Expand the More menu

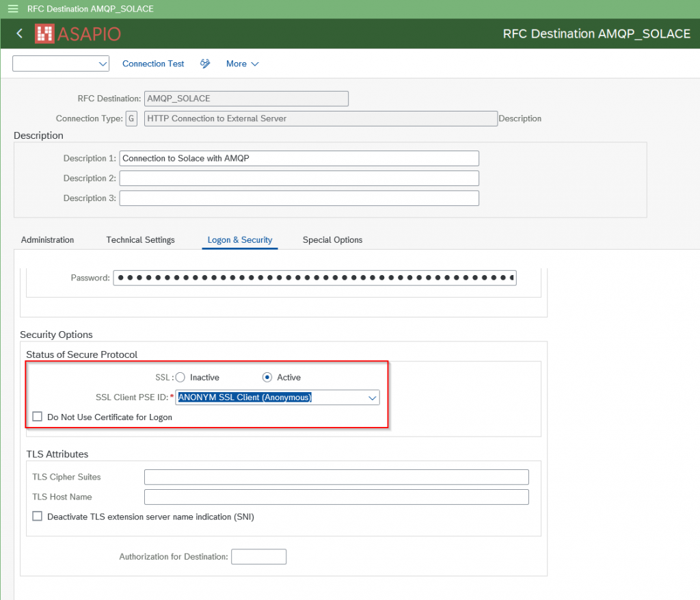pos(242,64)
